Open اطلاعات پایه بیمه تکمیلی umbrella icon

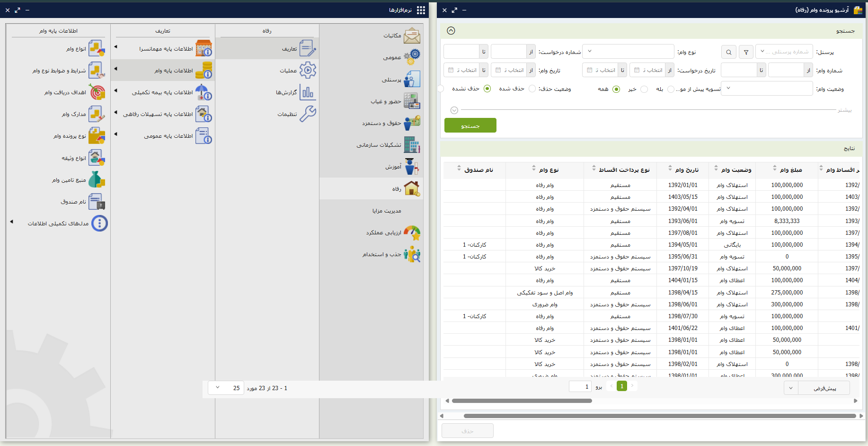(x=204, y=92)
